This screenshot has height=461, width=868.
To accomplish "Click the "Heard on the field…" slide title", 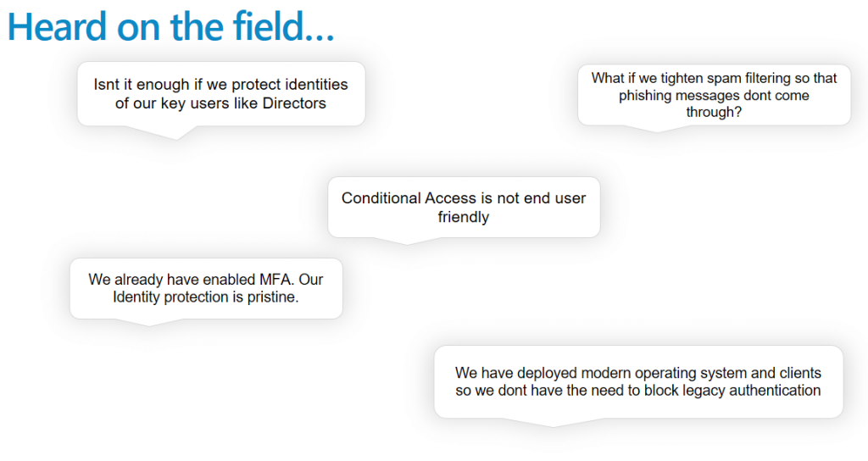I will pyautogui.click(x=170, y=26).
